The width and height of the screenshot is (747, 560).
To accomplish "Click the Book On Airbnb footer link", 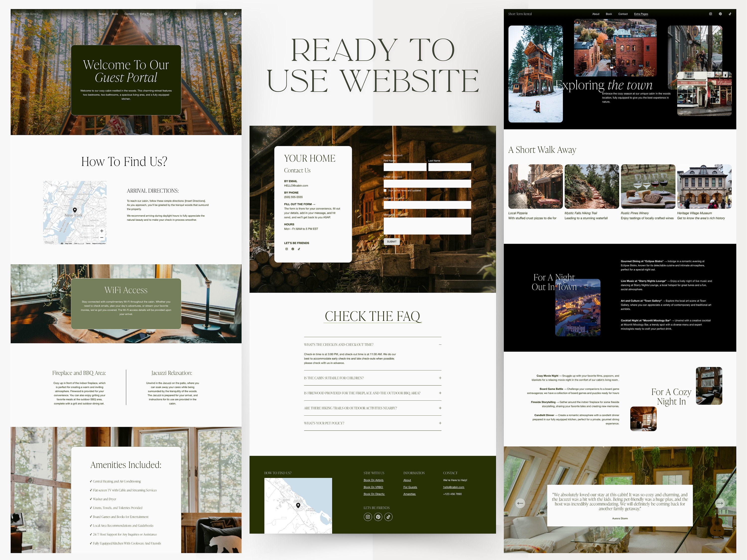I will click(x=373, y=480).
